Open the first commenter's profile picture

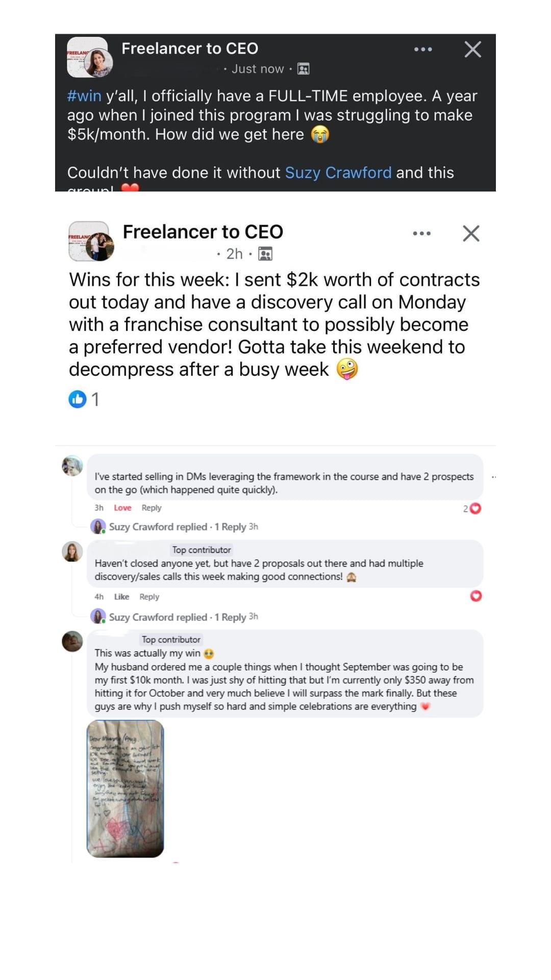72,465
